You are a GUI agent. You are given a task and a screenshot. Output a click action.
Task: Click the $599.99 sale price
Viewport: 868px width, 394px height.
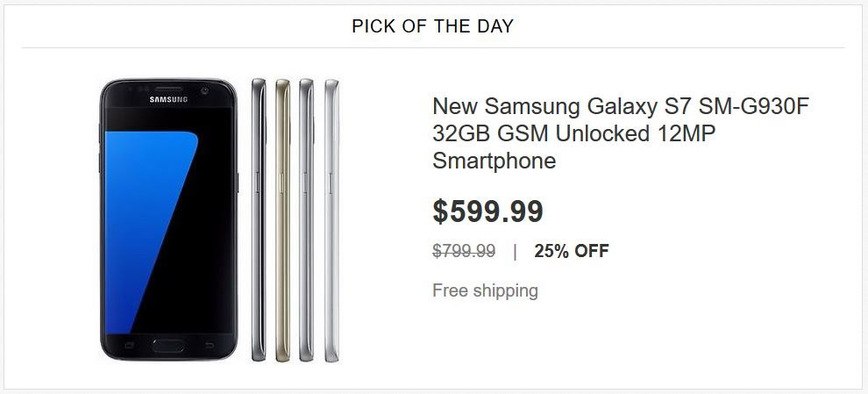pyautogui.click(x=487, y=211)
